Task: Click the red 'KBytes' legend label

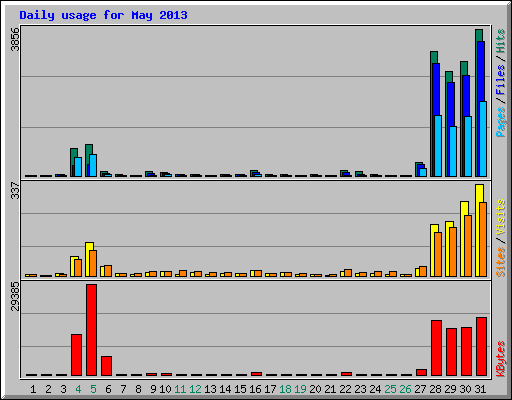Action: [501, 359]
